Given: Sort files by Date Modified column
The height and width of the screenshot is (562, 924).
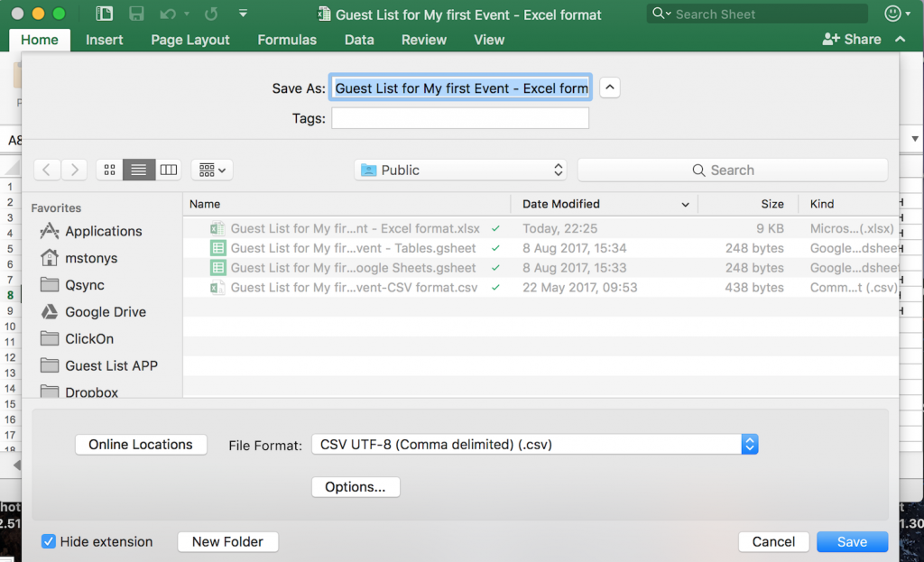Looking at the screenshot, I should pyautogui.click(x=605, y=204).
